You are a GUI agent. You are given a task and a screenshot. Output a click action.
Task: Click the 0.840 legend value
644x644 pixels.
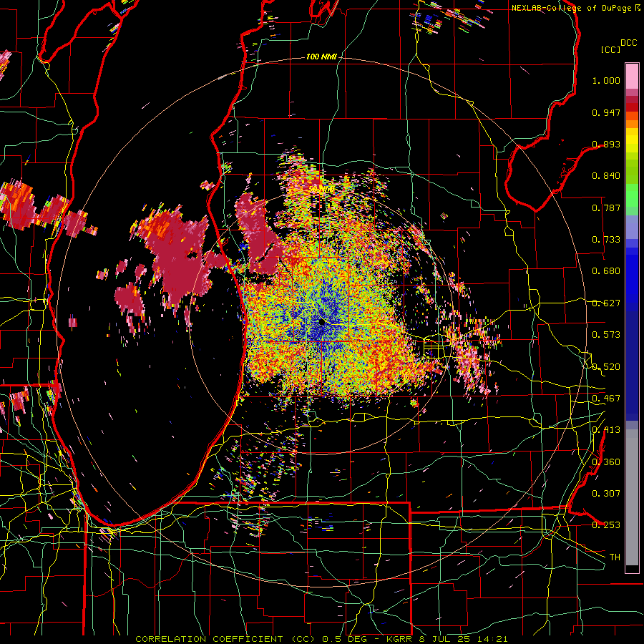606,176
